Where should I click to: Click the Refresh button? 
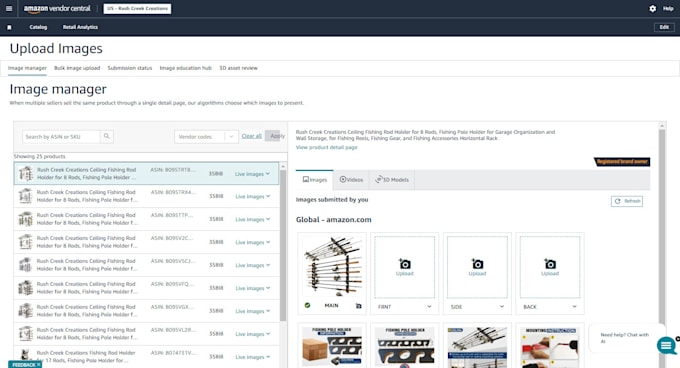click(x=627, y=201)
